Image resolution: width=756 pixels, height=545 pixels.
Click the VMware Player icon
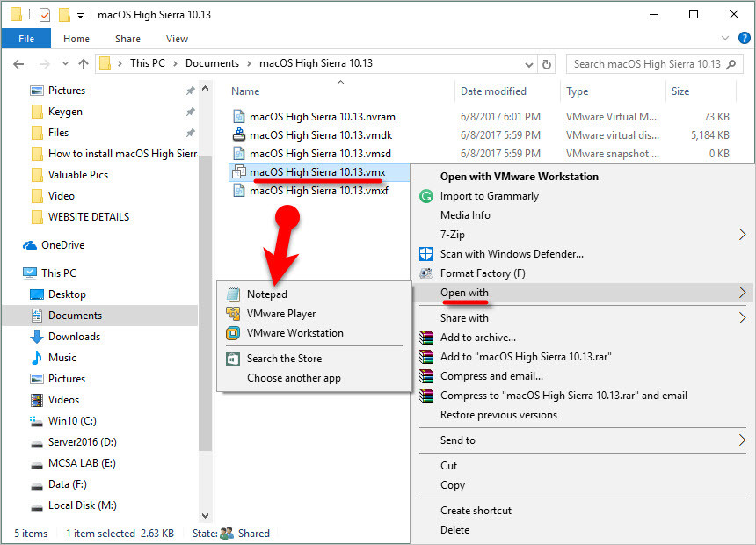tap(233, 314)
